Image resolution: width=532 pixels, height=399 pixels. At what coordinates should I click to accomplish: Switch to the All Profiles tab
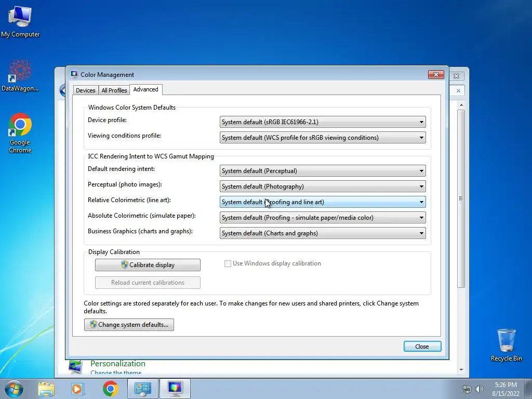click(x=114, y=90)
